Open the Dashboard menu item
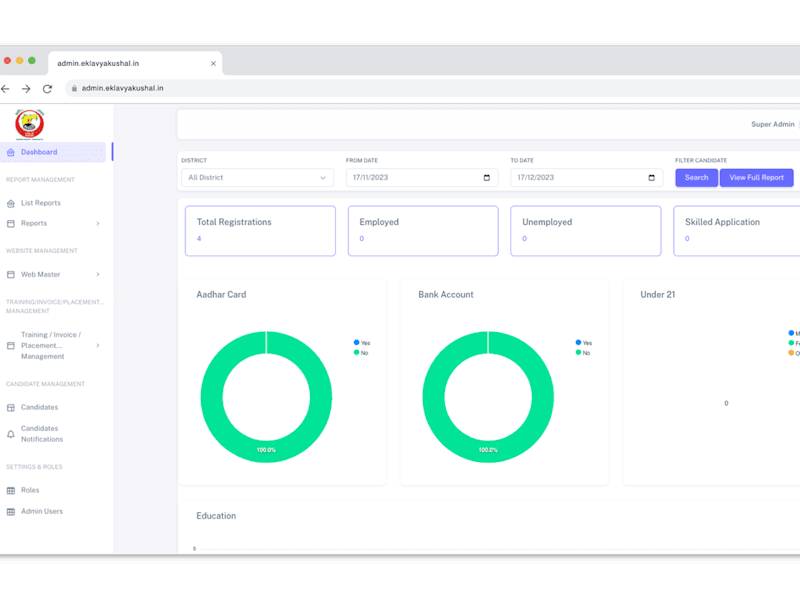 [x=53, y=152]
